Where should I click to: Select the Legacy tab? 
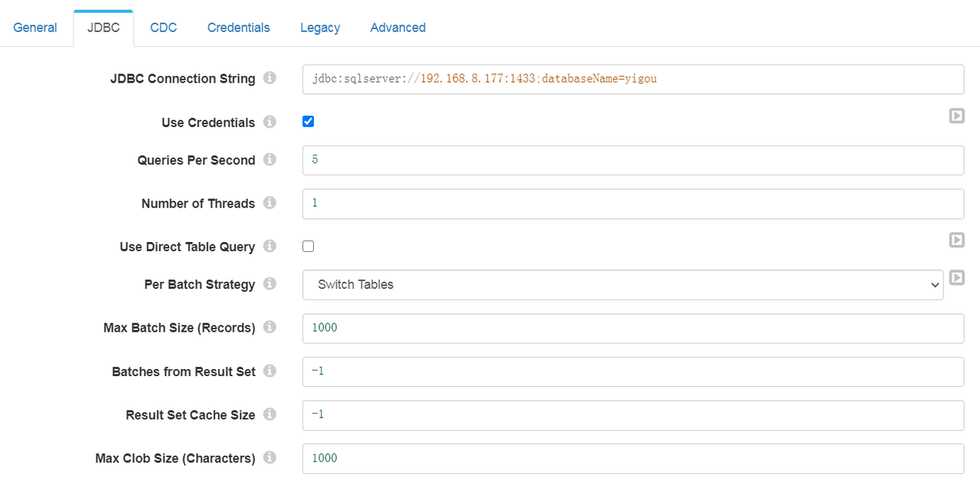[x=320, y=28]
